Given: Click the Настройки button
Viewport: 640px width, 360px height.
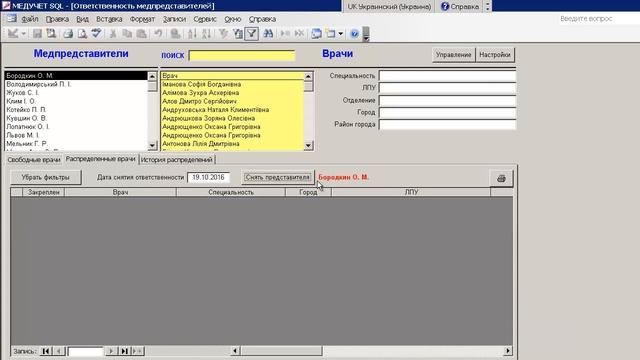Looking at the screenshot, I should tap(495, 55).
